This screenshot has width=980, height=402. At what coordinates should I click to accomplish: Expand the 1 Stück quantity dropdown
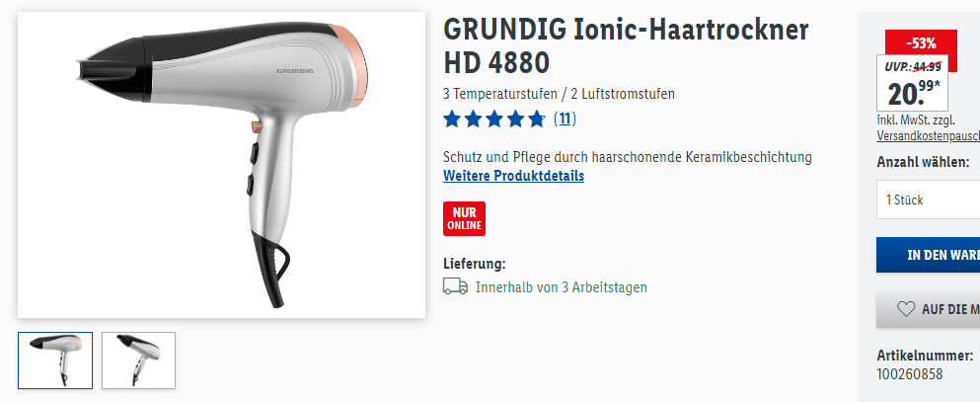(x=928, y=200)
